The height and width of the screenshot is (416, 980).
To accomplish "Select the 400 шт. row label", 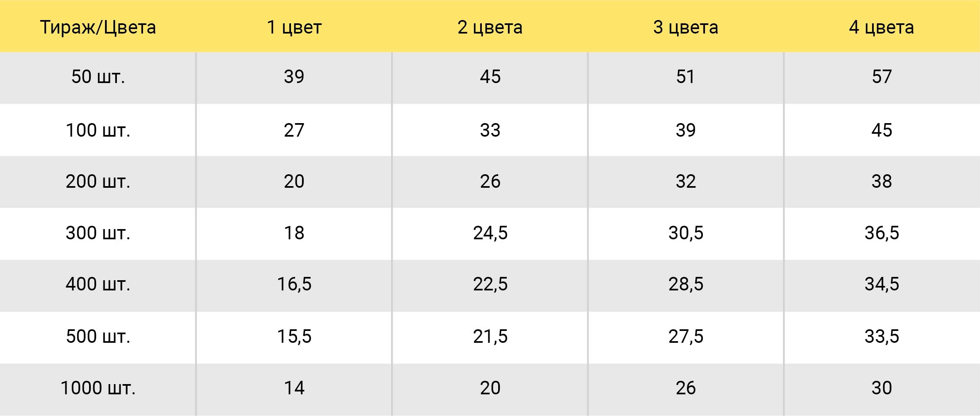I will point(98,284).
